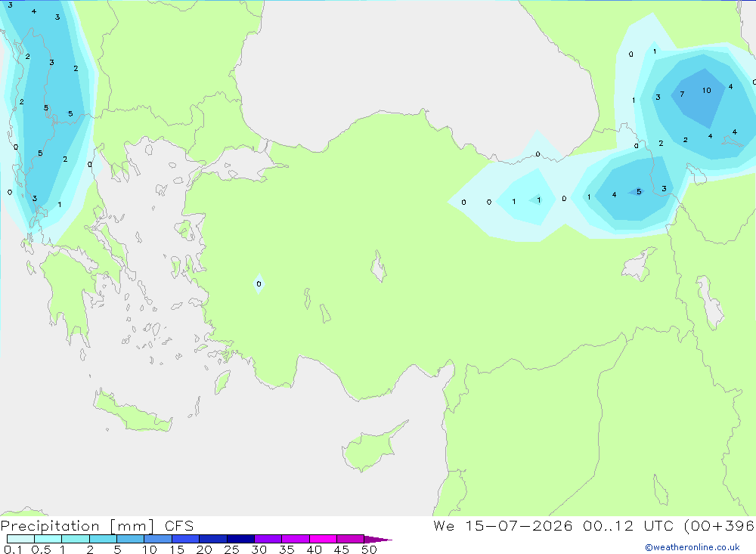Viewport: 756px width, 554px height.
Task: Click the island of Crete on the map
Action: tap(132, 411)
